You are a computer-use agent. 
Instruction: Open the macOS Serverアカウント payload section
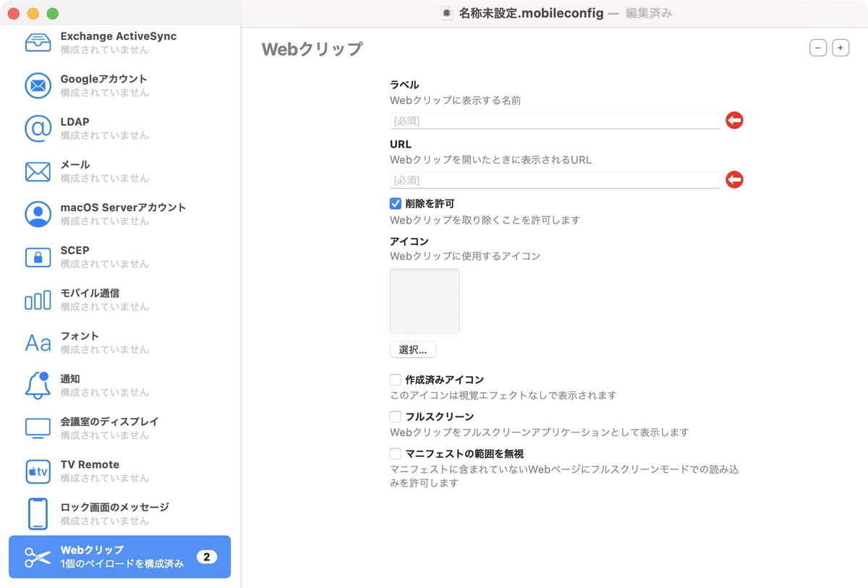[x=120, y=214]
